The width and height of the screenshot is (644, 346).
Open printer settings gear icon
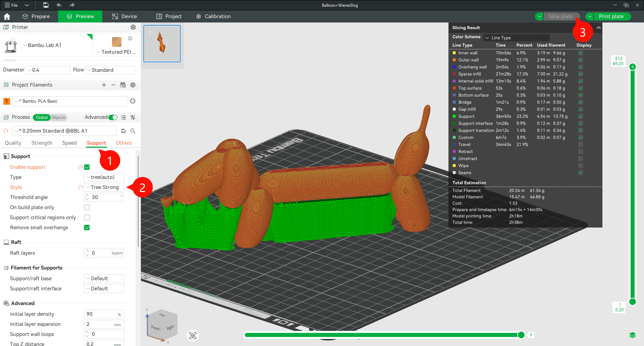[133, 27]
